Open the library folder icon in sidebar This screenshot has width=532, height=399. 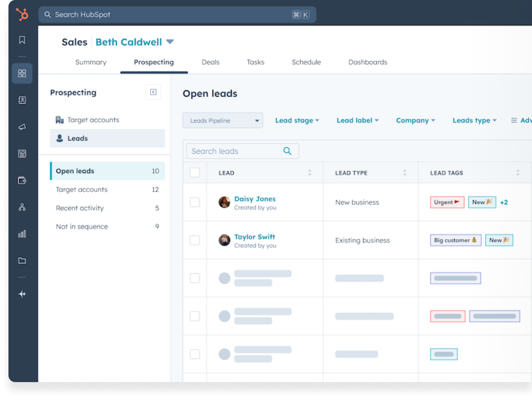(x=22, y=260)
